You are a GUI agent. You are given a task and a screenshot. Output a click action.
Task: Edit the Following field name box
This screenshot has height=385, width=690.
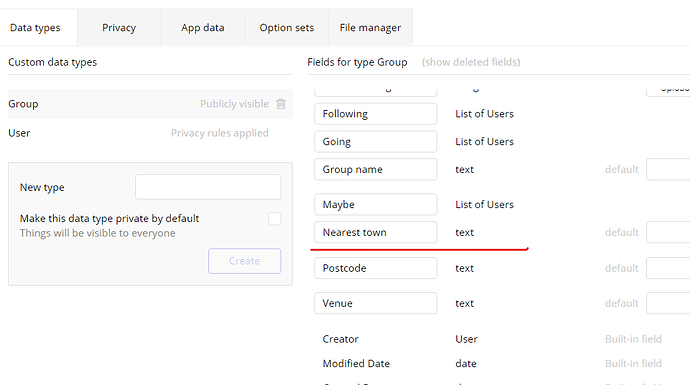click(x=375, y=114)
